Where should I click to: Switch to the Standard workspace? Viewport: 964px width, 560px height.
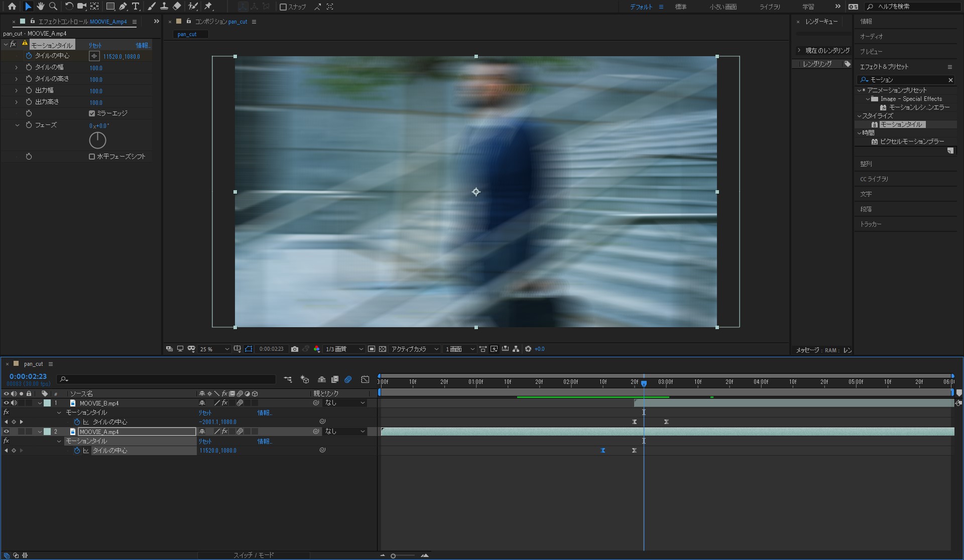680,7
